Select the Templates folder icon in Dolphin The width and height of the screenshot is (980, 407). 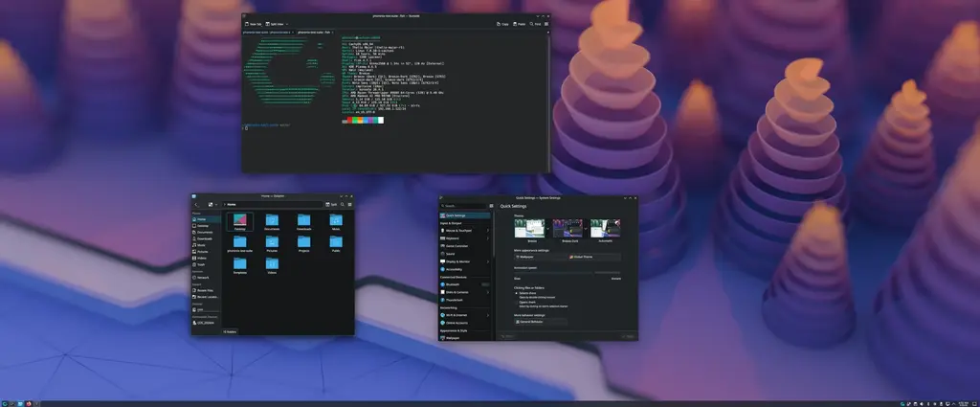(x=240, y=265)
